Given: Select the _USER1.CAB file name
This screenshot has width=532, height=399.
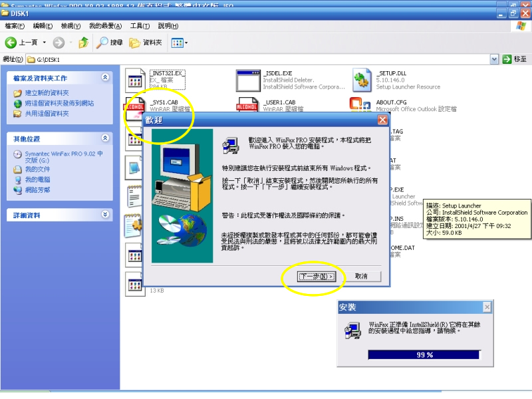Looking at the screenshot, I should coord(279,102).
